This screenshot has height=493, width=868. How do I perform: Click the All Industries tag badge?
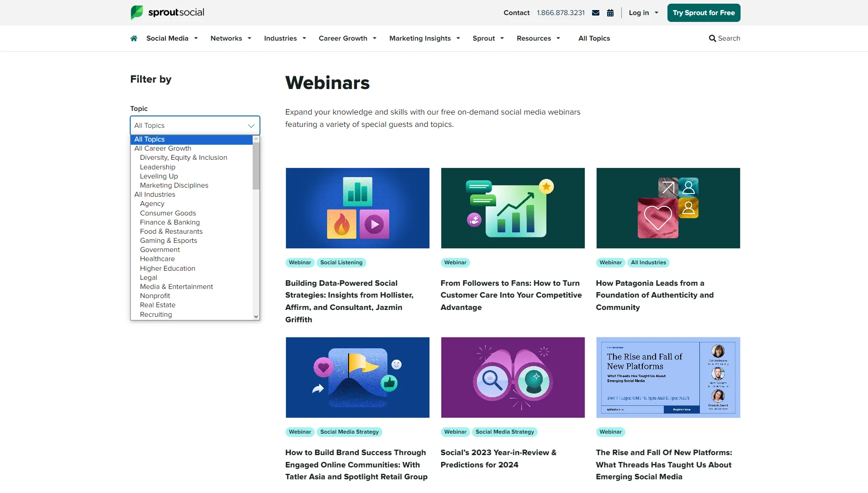(x=648, y=262)
